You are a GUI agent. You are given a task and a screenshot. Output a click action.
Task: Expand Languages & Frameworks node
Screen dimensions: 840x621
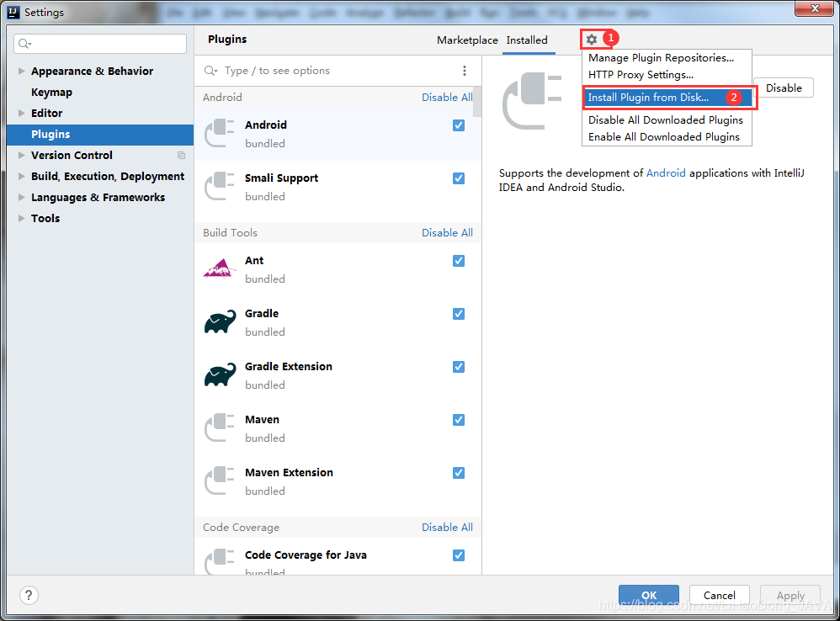[x=21, y=197]
